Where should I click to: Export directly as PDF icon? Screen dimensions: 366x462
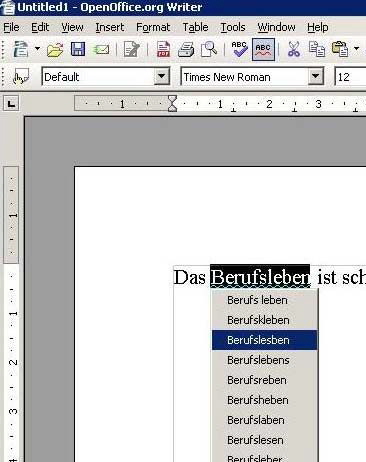[163, 49]
